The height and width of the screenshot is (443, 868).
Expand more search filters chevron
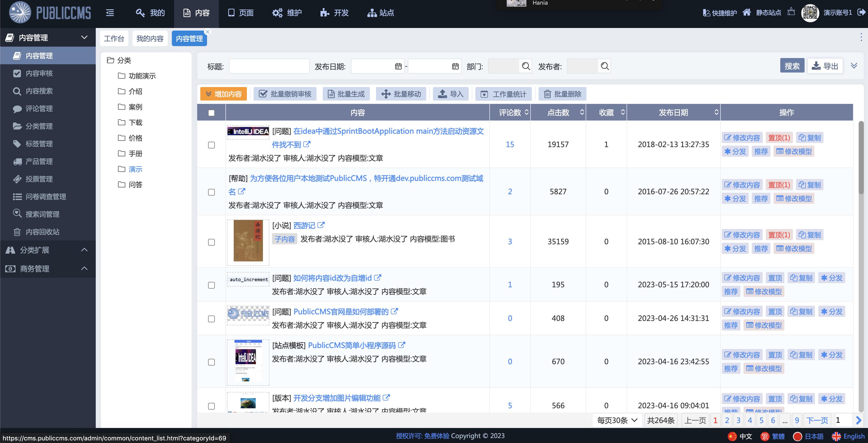854,66
